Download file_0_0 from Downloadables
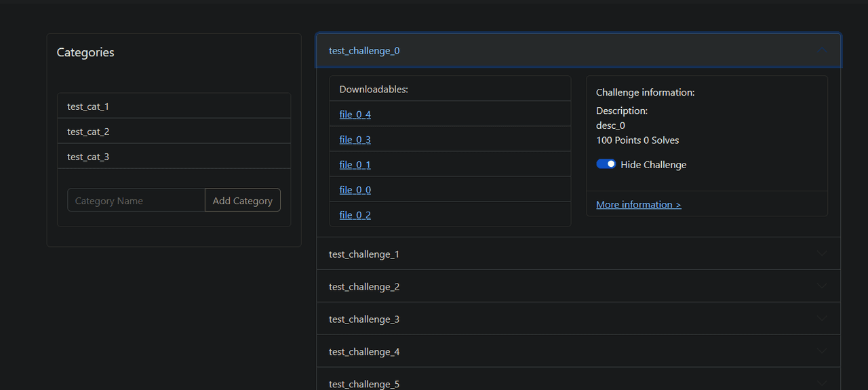The width and height of the screenshot is (868, 390). pyautogui.click(x=355, y=190)
